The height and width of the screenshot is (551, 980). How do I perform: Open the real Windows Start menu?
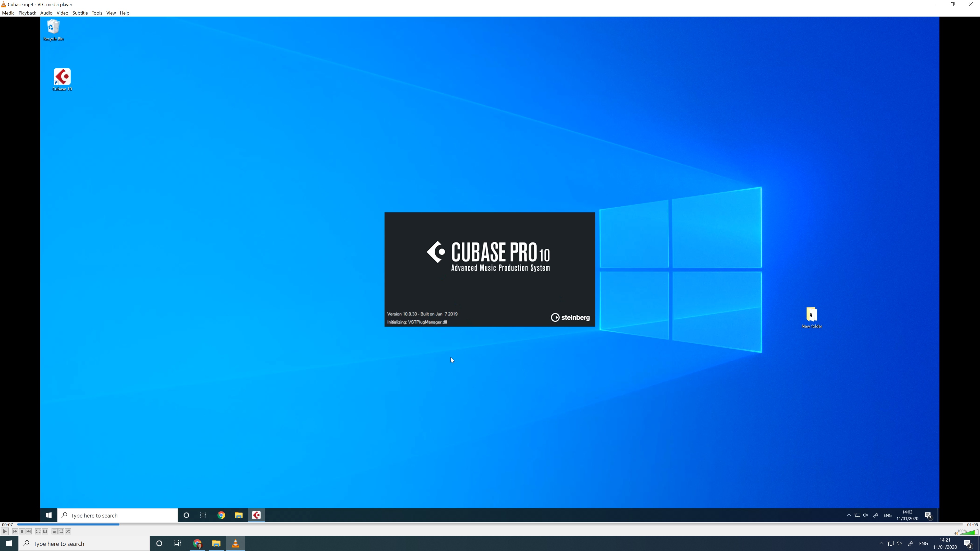coord(9,543)
